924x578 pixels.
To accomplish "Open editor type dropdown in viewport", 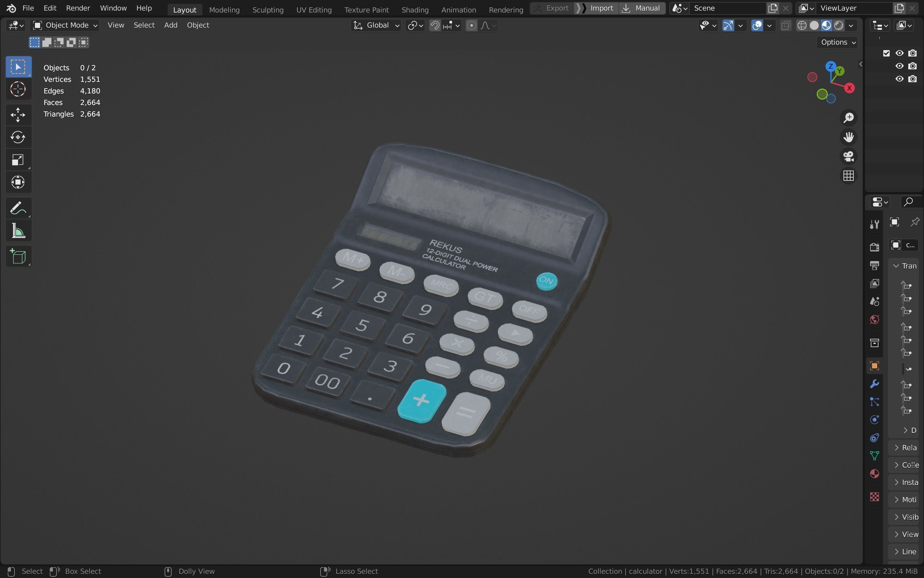I will tap(16, 26).
